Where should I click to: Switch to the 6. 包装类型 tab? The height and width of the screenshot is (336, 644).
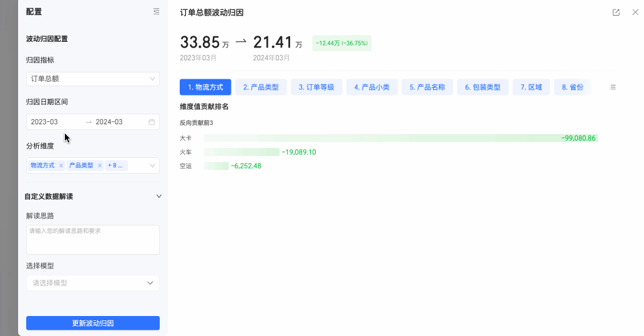tap(482, 87)
